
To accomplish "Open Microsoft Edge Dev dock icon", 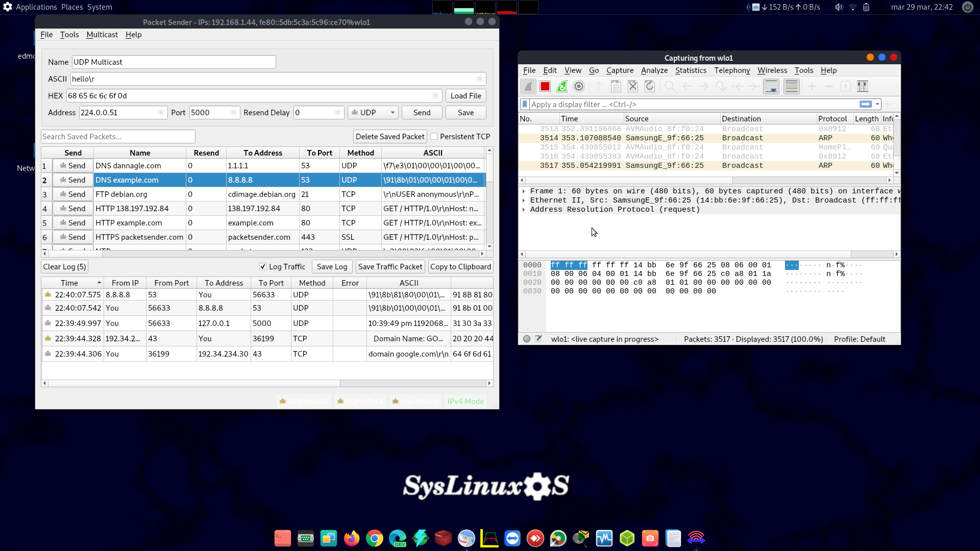I will [397, 538].
